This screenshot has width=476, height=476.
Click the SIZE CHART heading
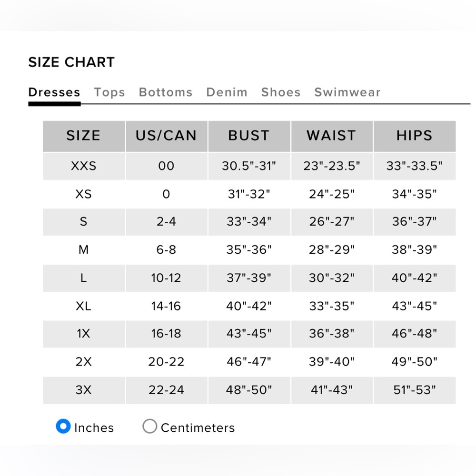(x=72, y=62)
